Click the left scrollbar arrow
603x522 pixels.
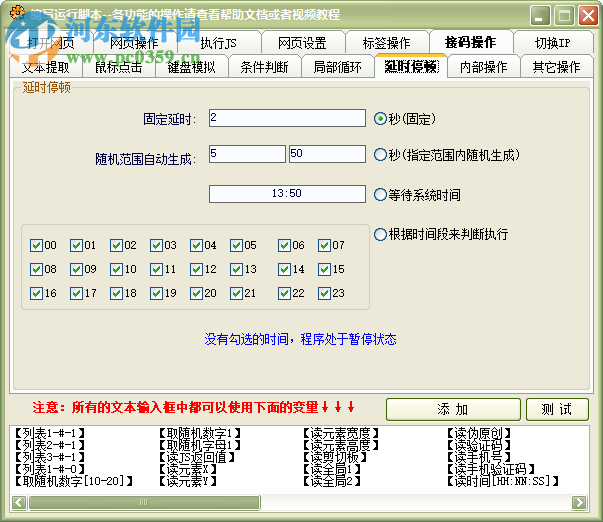click(x=19, y=502)
